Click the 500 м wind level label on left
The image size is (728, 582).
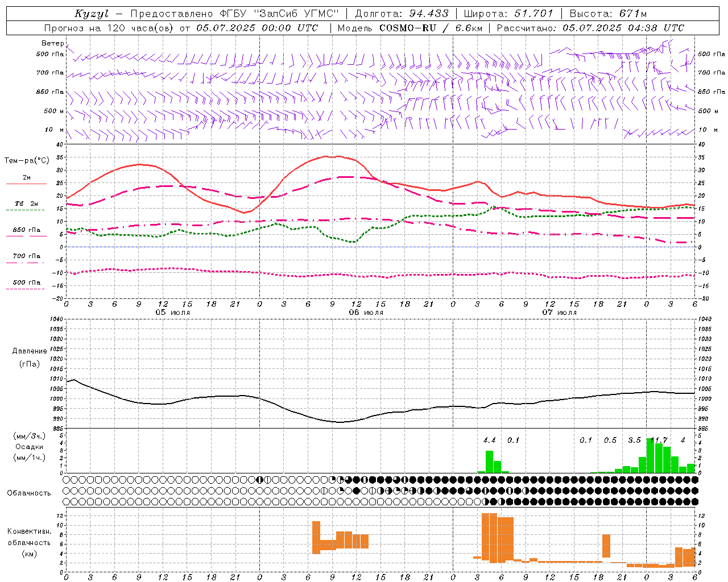(x=53, y=111)
